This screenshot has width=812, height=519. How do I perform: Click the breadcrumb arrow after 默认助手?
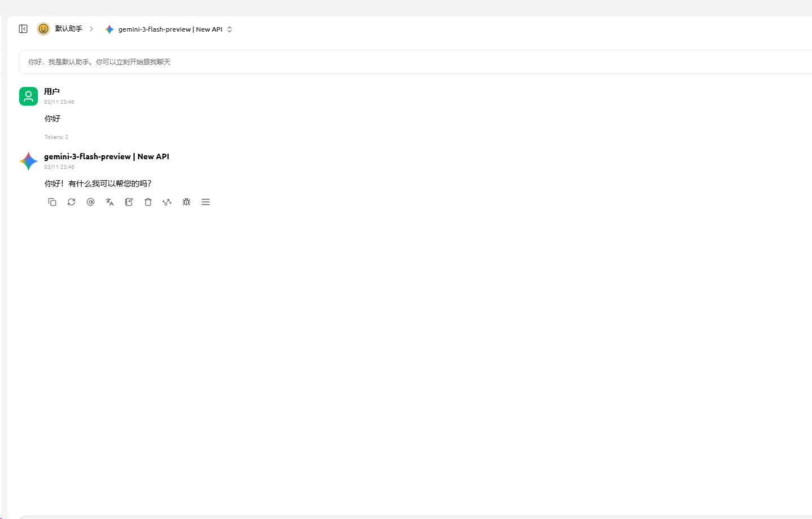click(x=91, y=29)
